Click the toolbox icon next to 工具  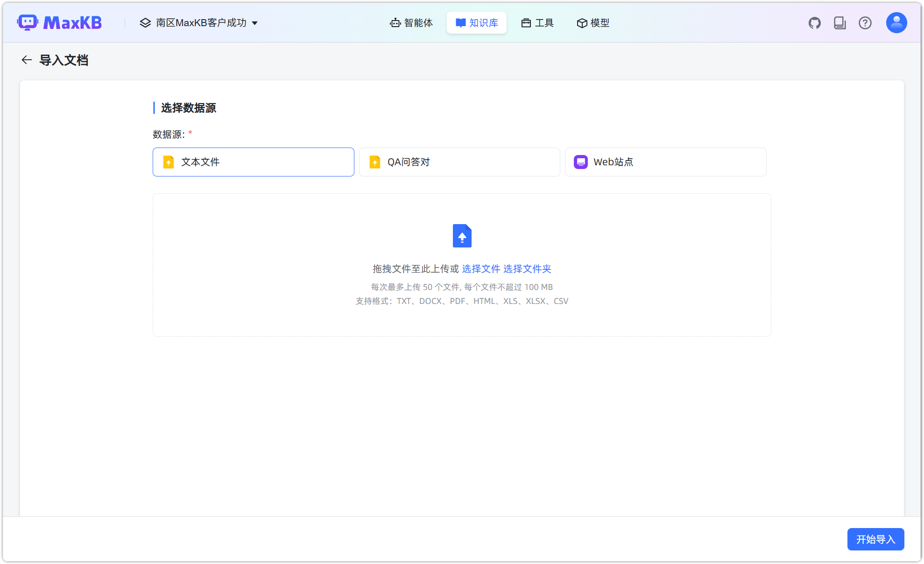(526, 22)
